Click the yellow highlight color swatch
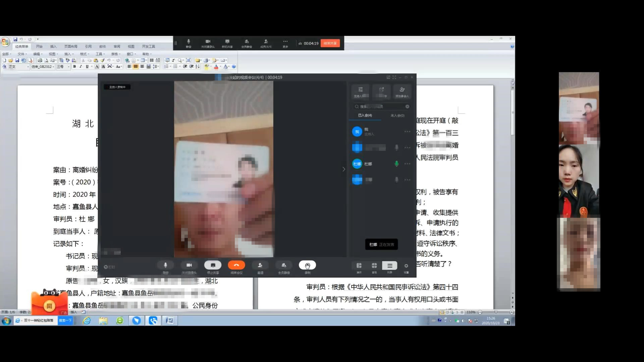This screenshot has width=644, height=362. pos(207,67)
